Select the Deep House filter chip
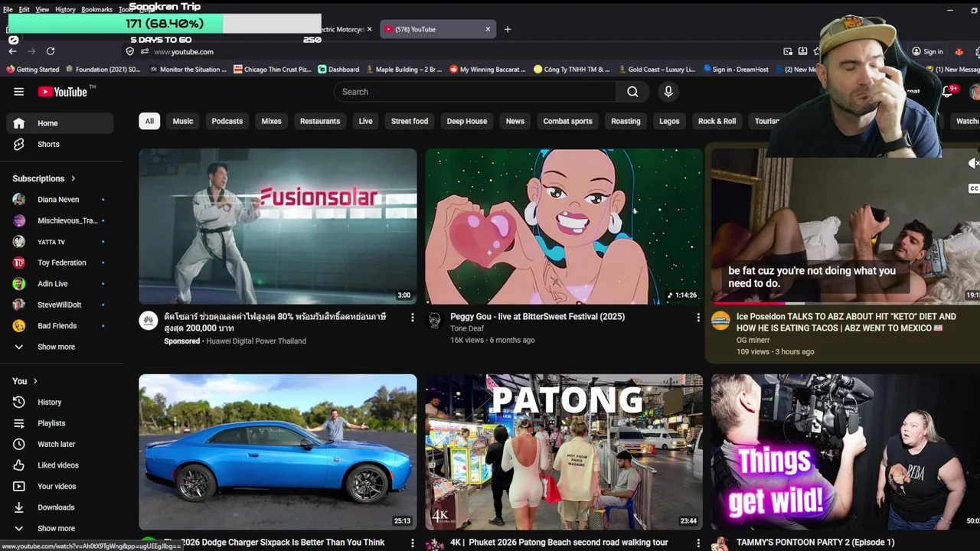The height and width of the screenshot is (551, 980). [x=467, y=121]
